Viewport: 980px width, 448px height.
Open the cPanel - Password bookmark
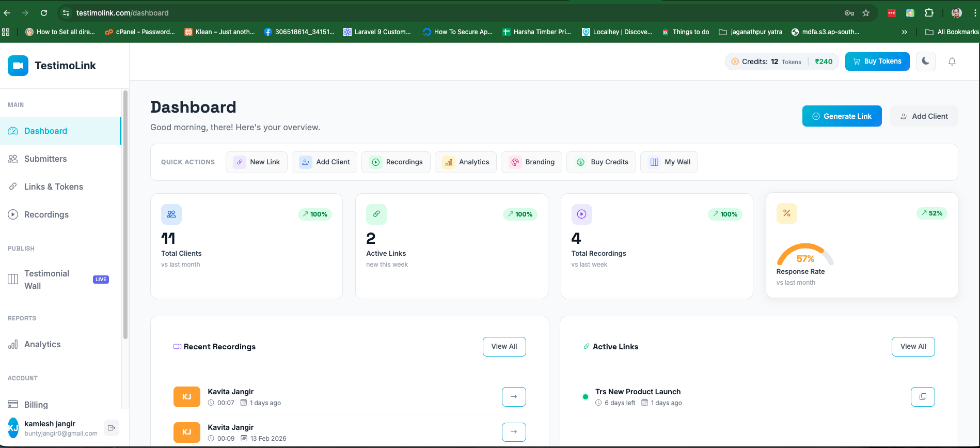[x=140, y=32]
